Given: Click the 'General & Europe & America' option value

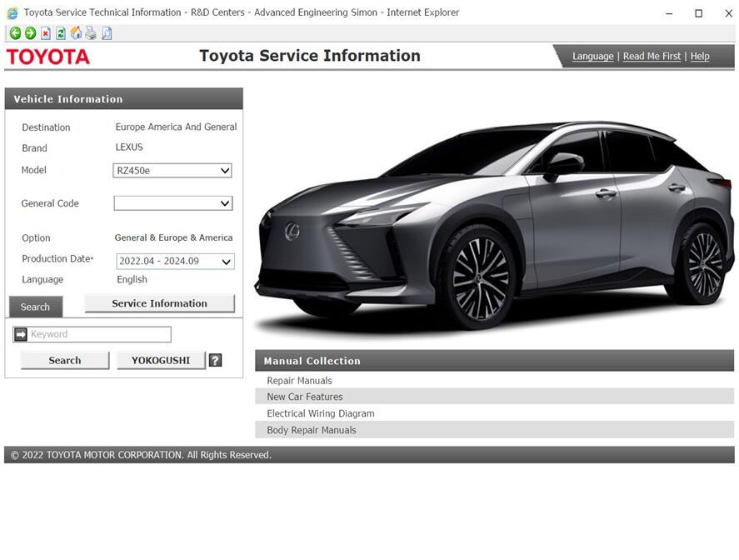Looking at the screenshot, I should point(173,237).
